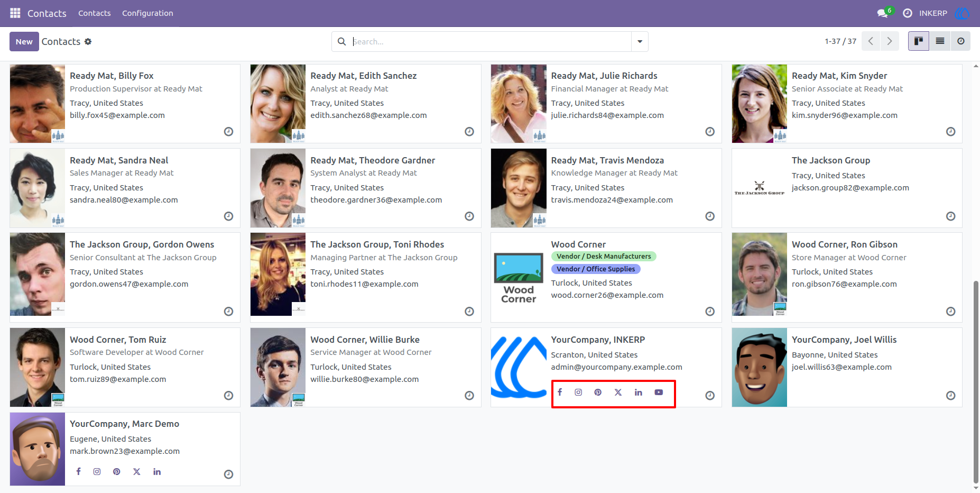Click the LinkedIn icon on the INKERP card
980x493 pixels.
pyautogui.click(x=639, y=392)
